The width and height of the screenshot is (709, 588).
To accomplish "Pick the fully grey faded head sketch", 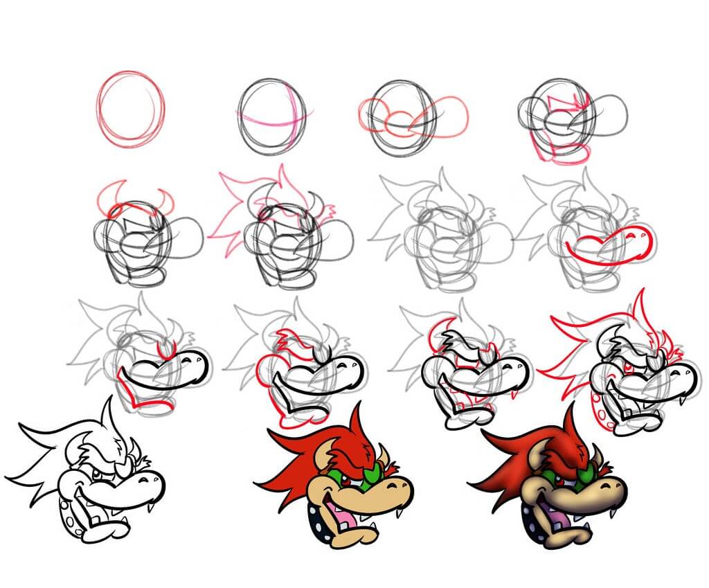I will point(441,229).
